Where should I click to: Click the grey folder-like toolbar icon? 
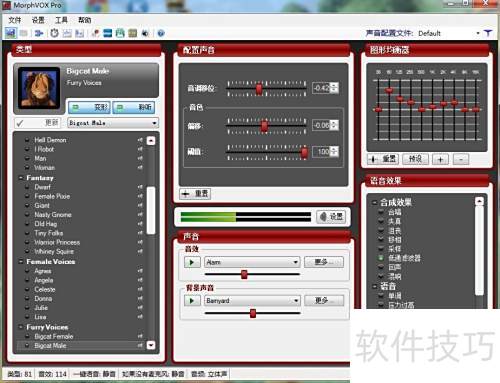[23, 33]
